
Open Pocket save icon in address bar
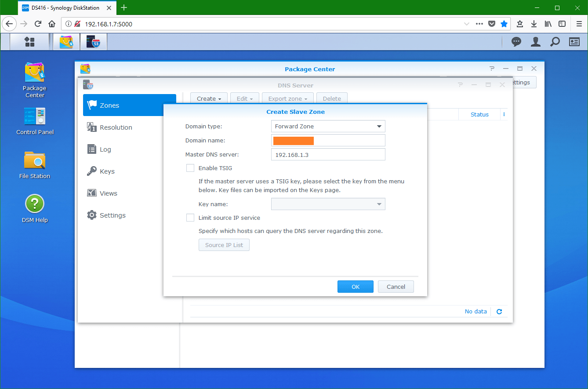pyautogui.click(x=492, y=24)
